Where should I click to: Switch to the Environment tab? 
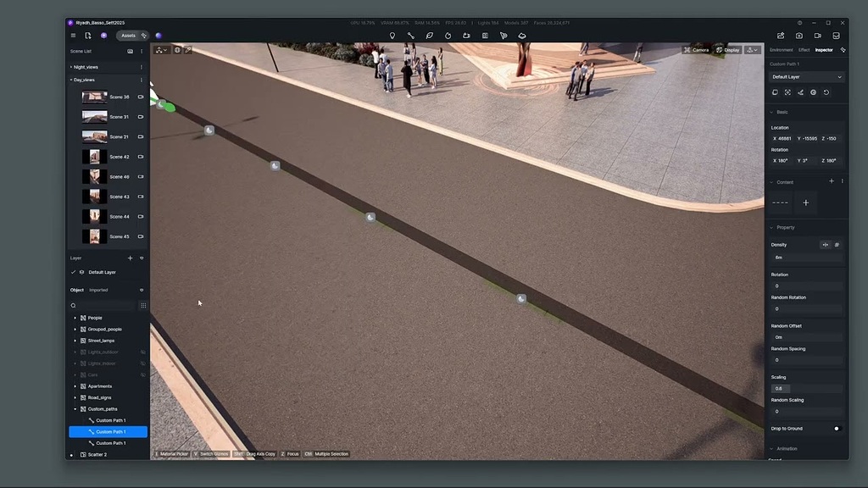pyautogui.click(x=783, y=49)
